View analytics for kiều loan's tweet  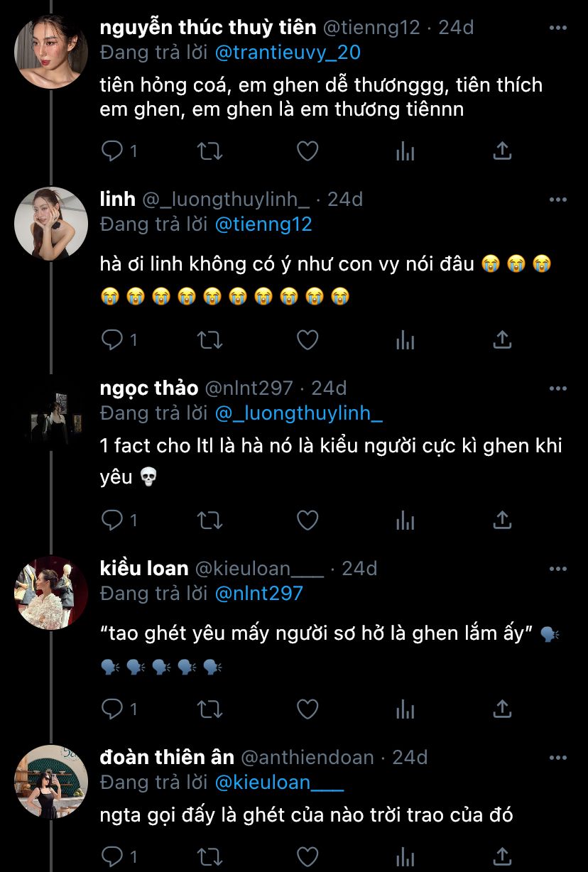point(405,709)
